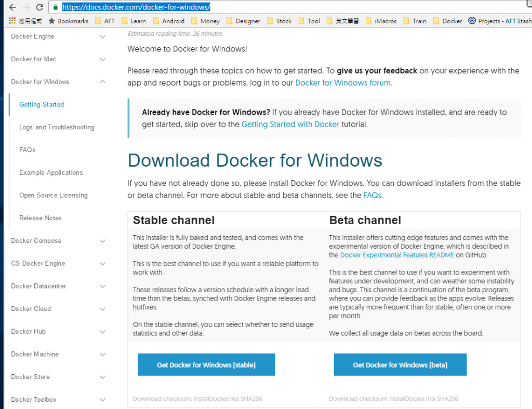The width and height of the screenshot is (532, 409).
Task: Open the iMacros bookmark folder
Action: tap(381, 21)
